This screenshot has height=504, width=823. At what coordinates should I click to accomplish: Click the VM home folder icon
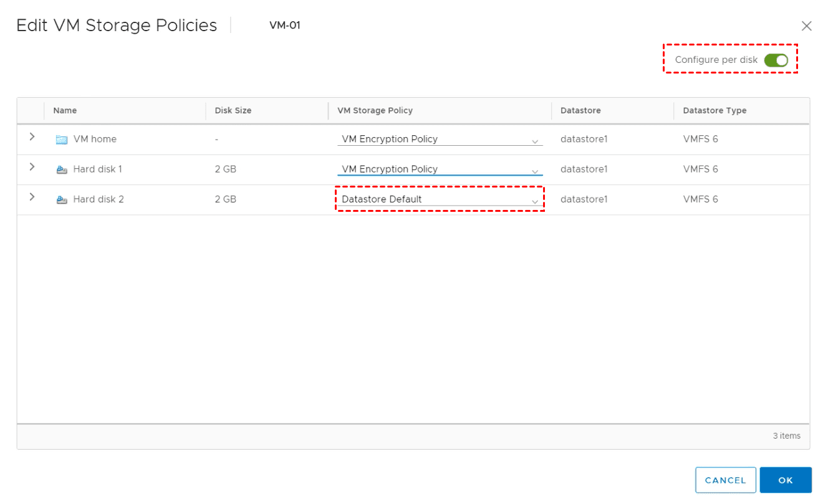[61, 140]
